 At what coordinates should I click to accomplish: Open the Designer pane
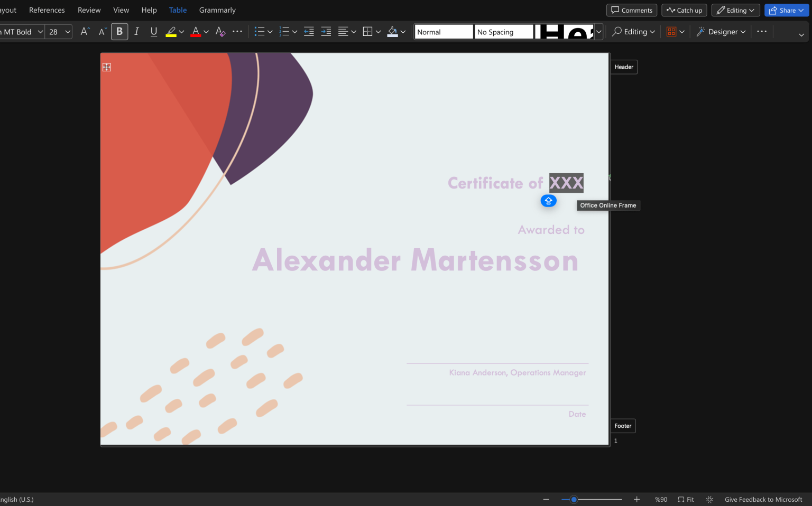[x=721, y=32]
